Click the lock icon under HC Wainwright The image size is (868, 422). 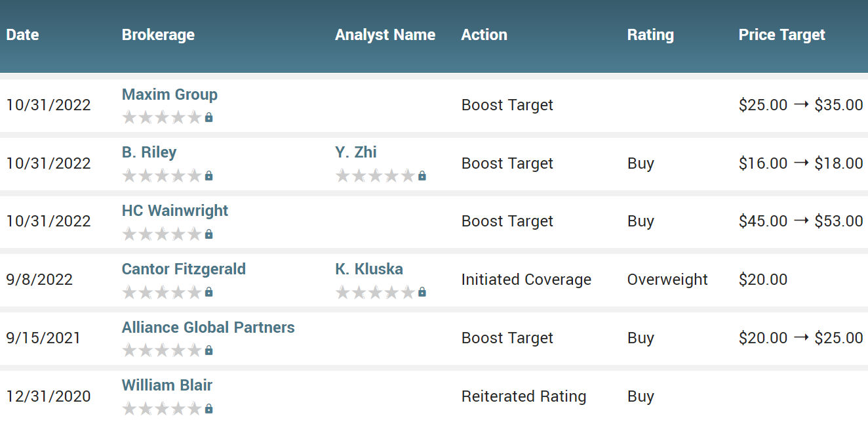(x=208, y=234)
